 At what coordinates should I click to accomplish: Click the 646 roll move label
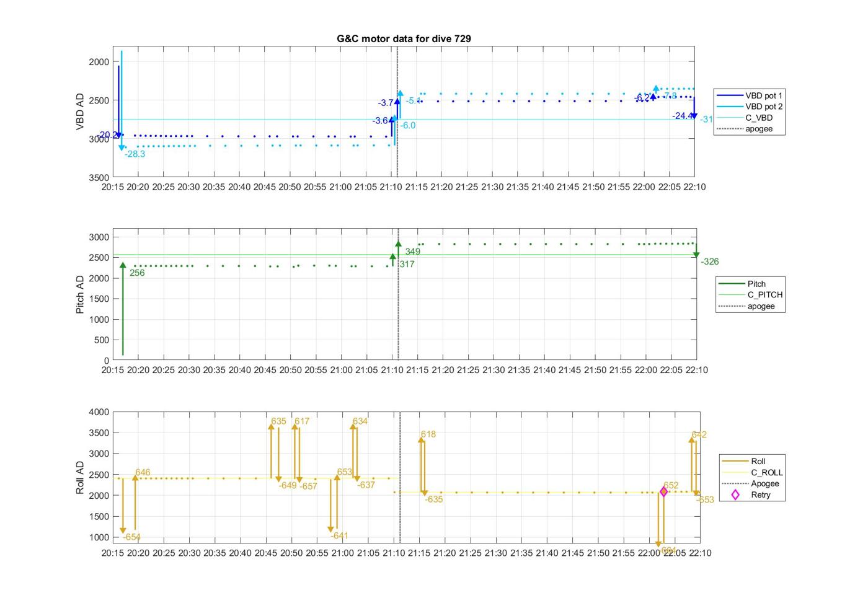click(x=143, y=472)
